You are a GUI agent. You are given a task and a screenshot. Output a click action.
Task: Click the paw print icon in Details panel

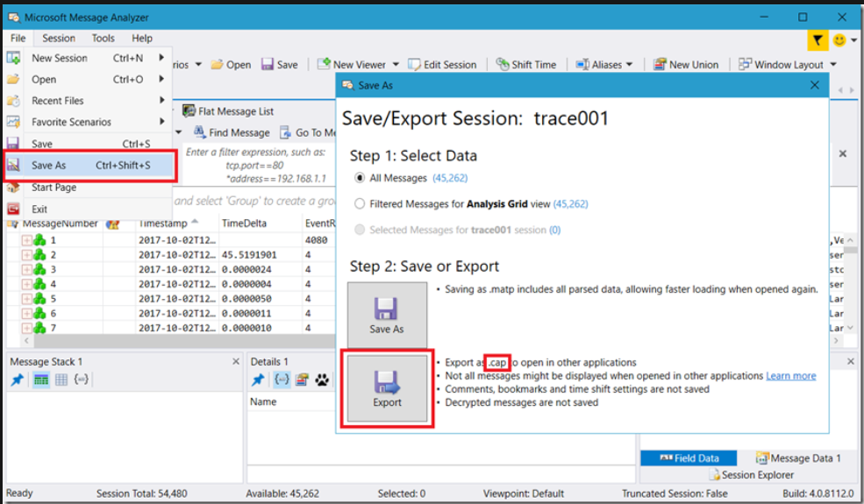point(323,380)
